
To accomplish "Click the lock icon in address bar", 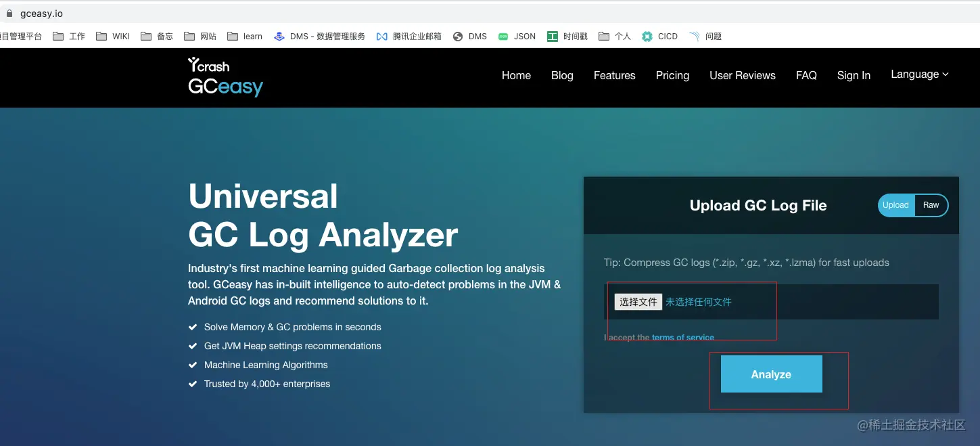I will (x=9, y=14).
